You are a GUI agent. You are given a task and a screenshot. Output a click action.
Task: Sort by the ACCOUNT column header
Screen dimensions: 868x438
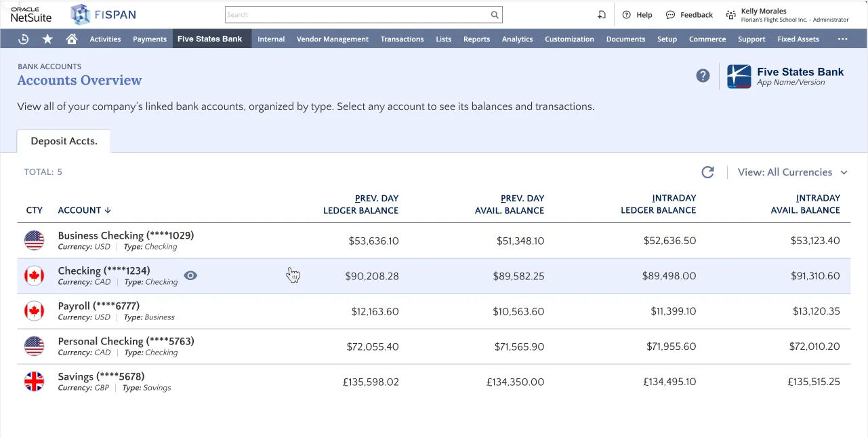[84, 210]
